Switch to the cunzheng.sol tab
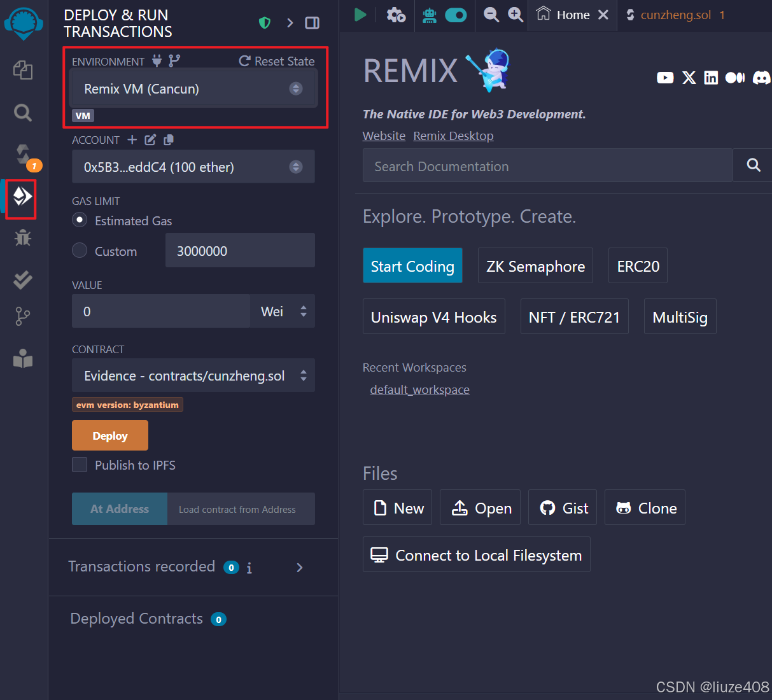 675,15
